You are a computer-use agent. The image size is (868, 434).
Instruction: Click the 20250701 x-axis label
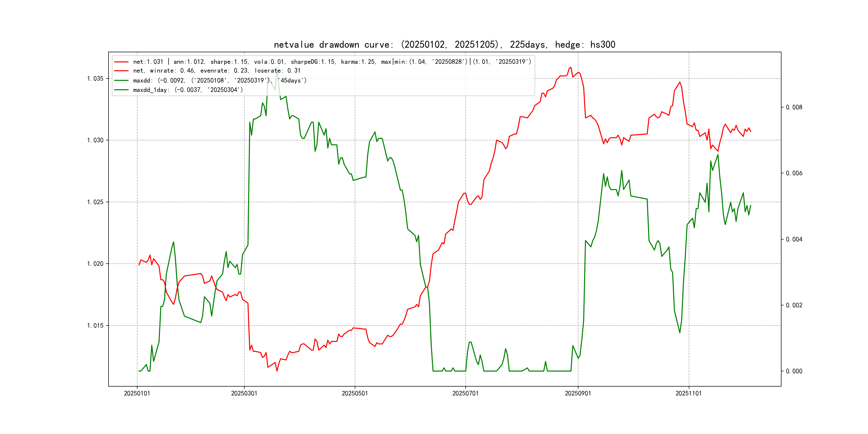click(465, 393)
